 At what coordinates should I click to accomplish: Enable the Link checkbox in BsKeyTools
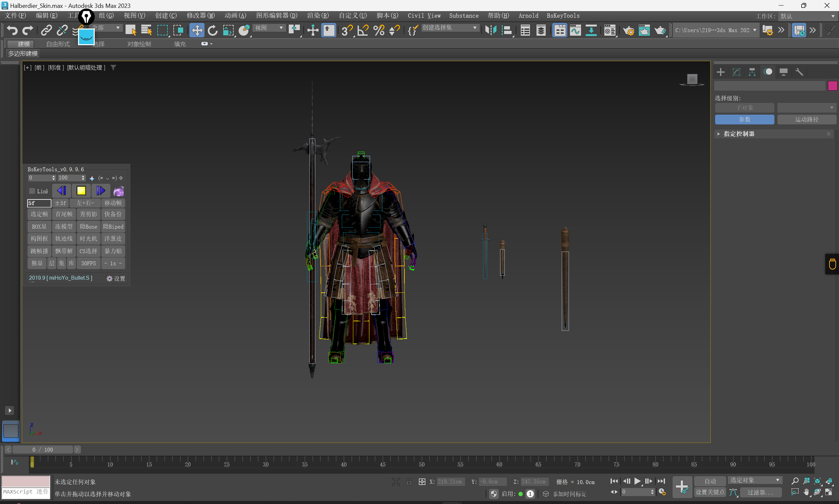pos(32,191)
